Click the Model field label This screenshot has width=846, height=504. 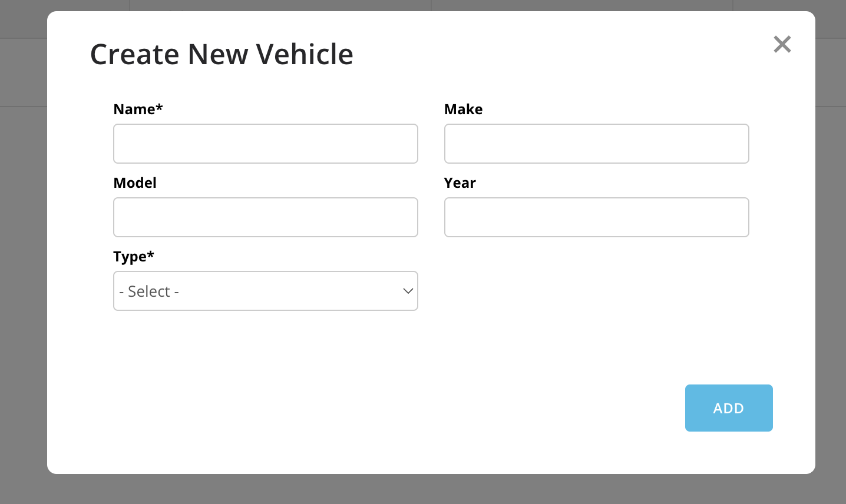tap(135, 183)
